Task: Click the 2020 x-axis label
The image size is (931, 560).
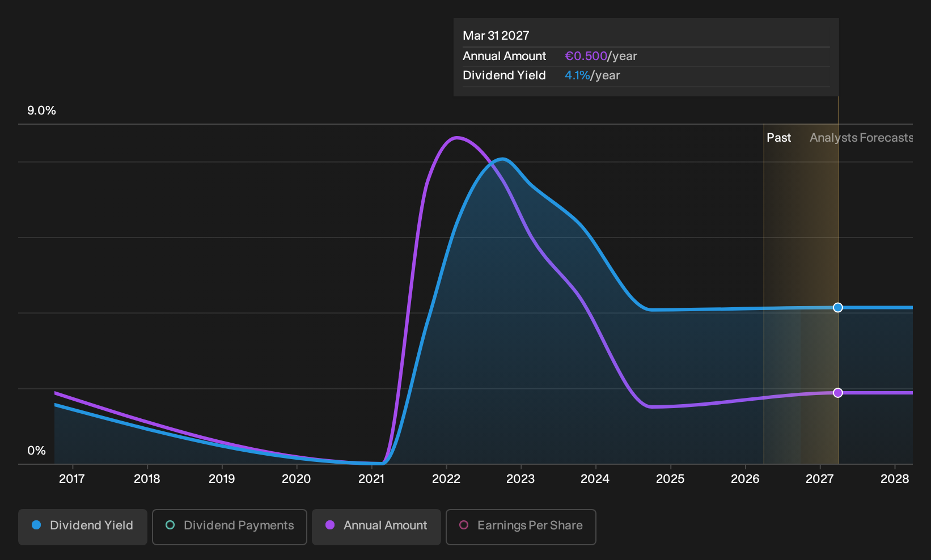Action: coord(297,479)
